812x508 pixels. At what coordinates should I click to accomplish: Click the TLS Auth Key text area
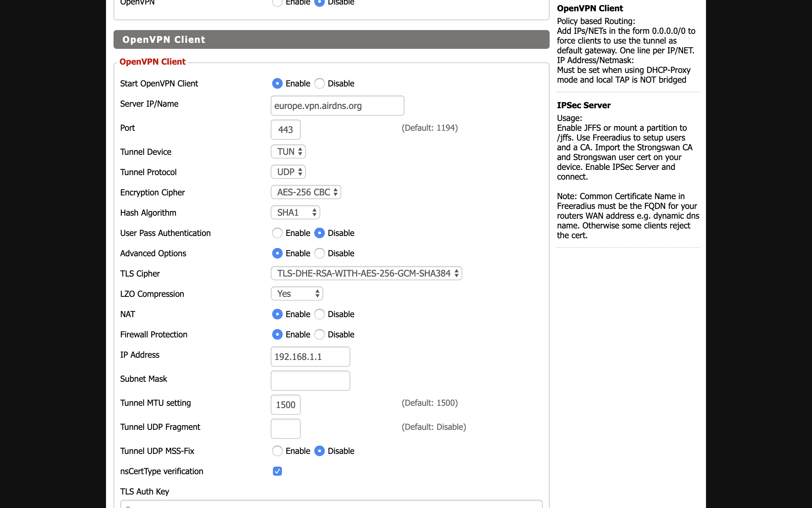pos(331,504)
